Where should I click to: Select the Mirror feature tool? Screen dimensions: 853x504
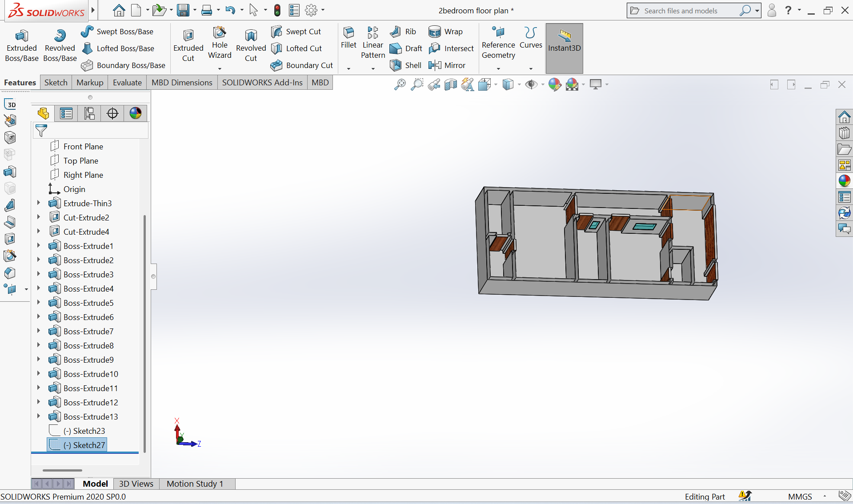[447, 65]
